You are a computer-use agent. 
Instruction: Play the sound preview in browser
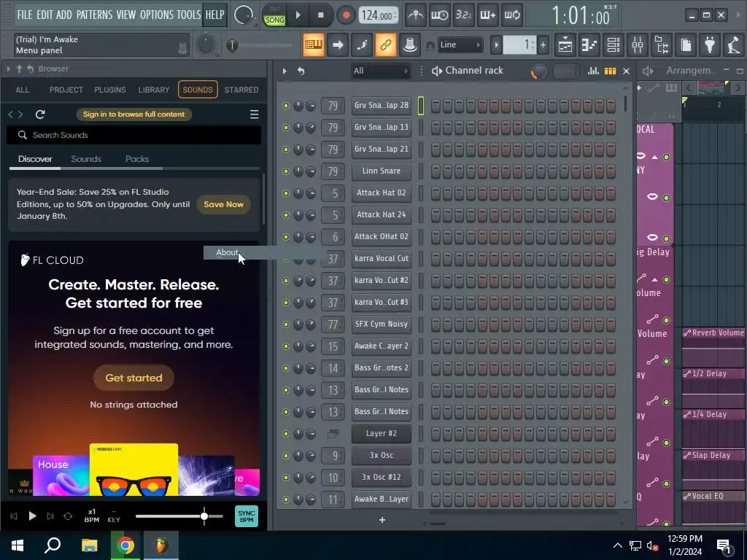point(32,516)
